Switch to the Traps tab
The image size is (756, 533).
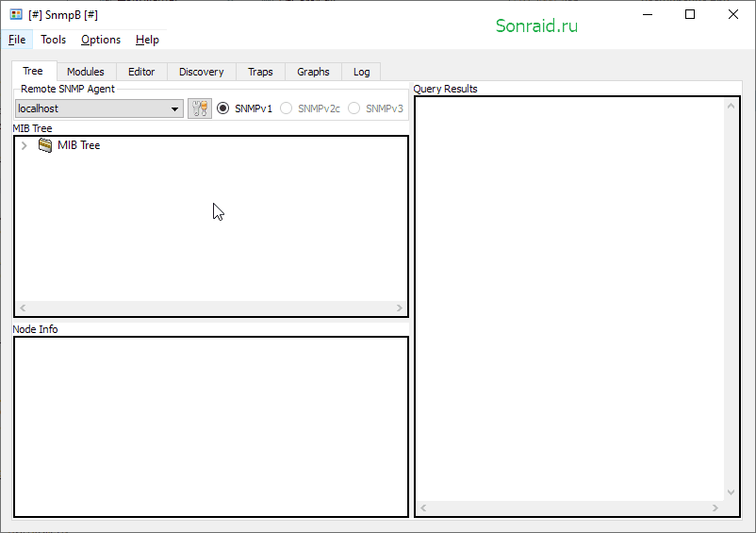click(x=260, y=72)
